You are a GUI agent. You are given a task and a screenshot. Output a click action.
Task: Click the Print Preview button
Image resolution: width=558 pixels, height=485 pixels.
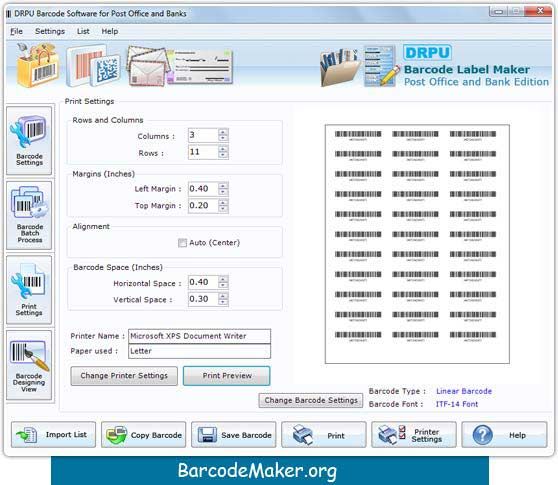227,376
